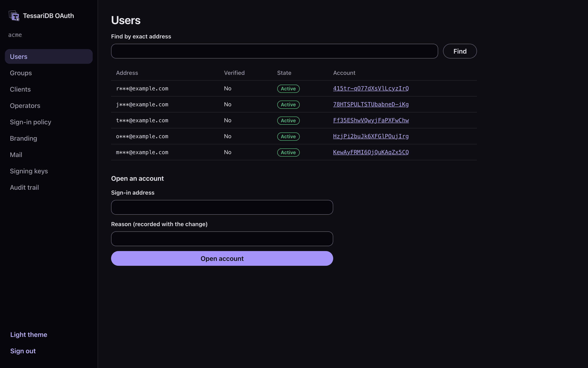Click Active badge for m***@example.com
The height and width of the screenshot is (368, 588).
[288, 152]
